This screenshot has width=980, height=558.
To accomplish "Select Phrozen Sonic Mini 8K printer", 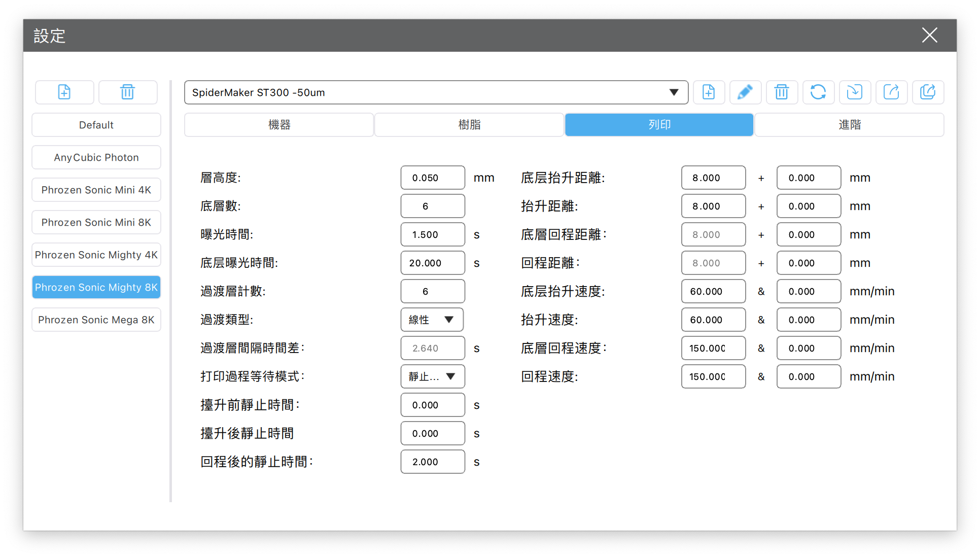I will (x=96, y=222).
